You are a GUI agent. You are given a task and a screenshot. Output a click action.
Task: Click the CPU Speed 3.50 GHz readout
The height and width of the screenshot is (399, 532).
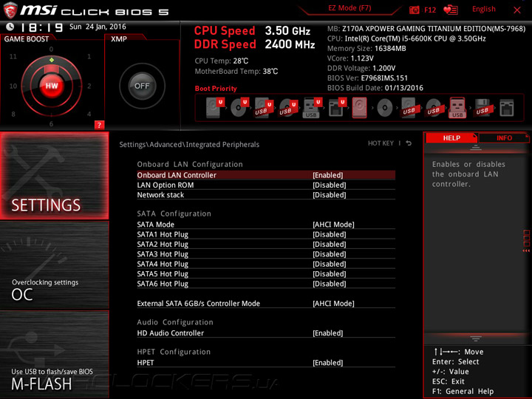(x=252, y=31)
